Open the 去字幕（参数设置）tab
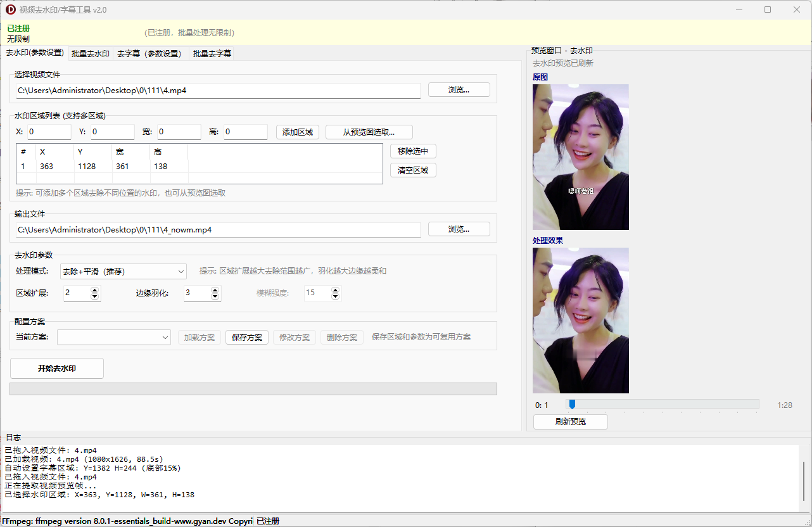The image size is (812, 527). (x=151, y=54)
